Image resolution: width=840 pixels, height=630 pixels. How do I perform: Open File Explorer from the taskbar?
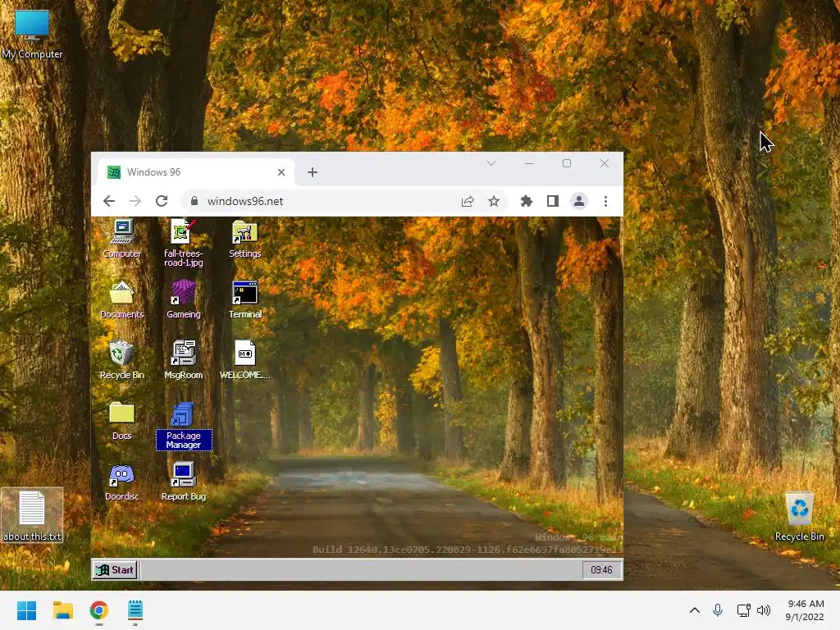tap(63, 610)
